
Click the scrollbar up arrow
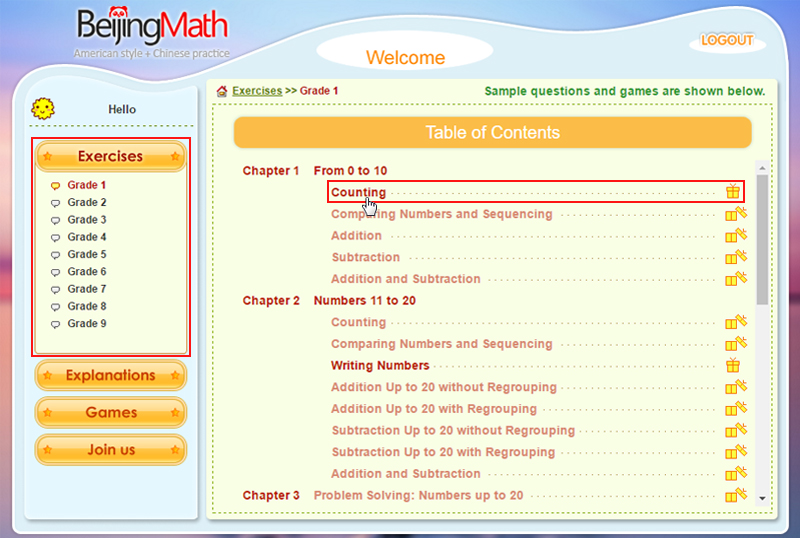point(762,168)
